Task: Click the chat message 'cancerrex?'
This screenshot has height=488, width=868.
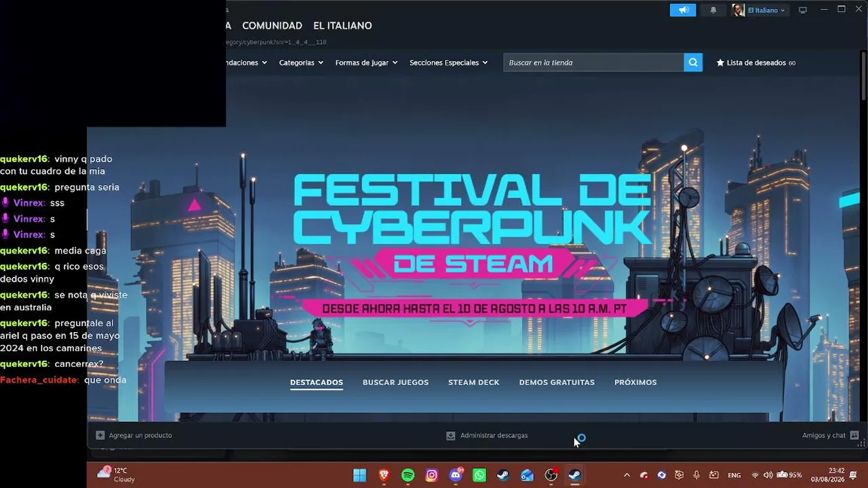Action: pos(79,364)
